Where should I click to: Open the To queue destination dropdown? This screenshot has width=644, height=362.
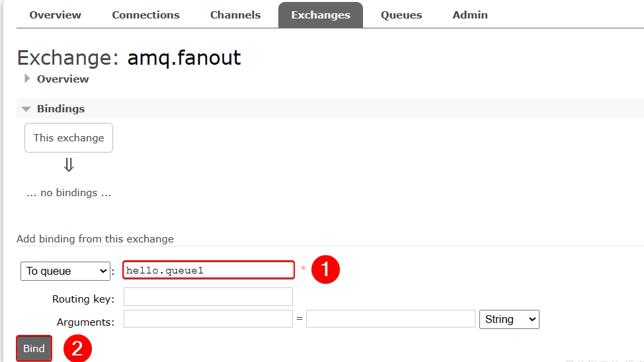65,271
